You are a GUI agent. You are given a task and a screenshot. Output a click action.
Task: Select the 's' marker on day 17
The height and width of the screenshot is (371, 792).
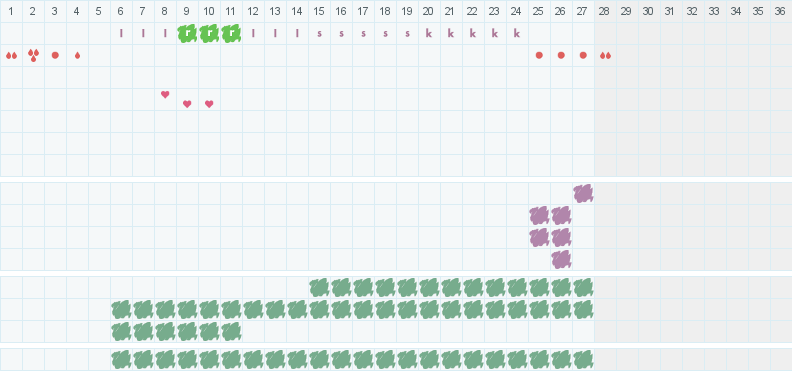point(363,34)
